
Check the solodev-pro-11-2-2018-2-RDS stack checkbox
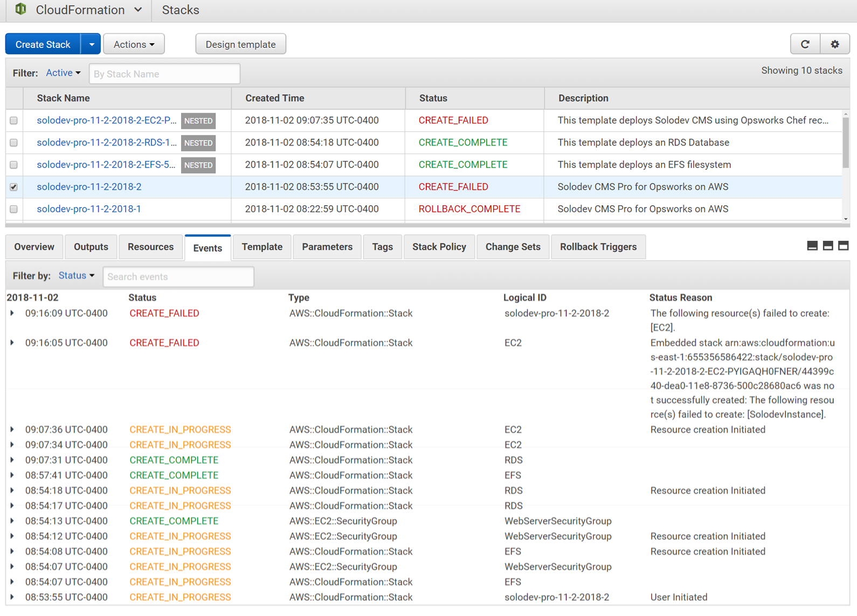click(13, 143)
